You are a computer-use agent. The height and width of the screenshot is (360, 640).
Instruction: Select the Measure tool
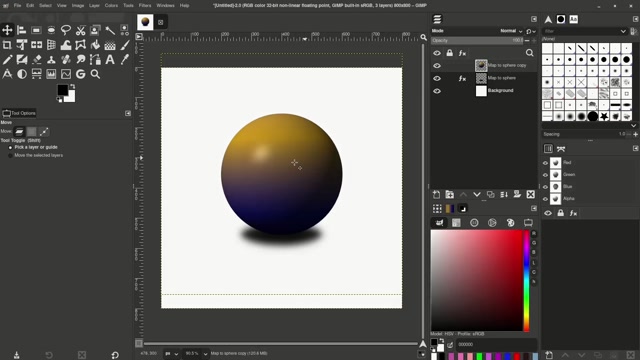point(7,74)
